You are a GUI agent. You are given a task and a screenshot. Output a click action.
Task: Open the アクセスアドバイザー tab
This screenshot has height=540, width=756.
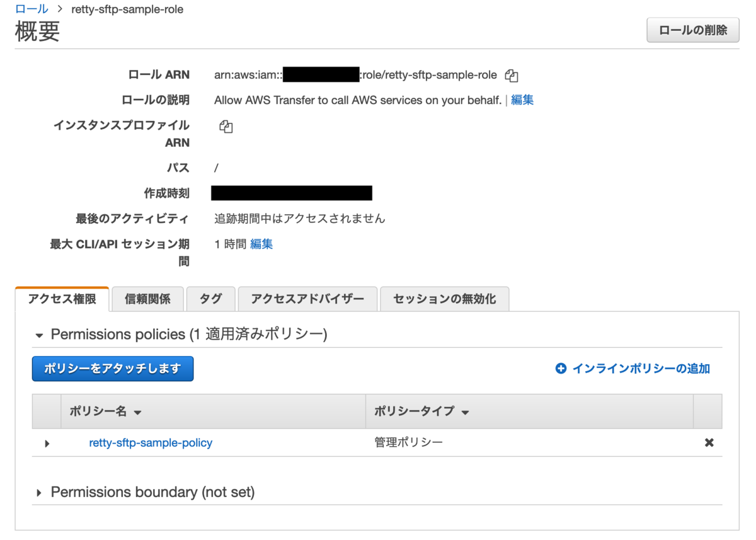pos(307,299)
